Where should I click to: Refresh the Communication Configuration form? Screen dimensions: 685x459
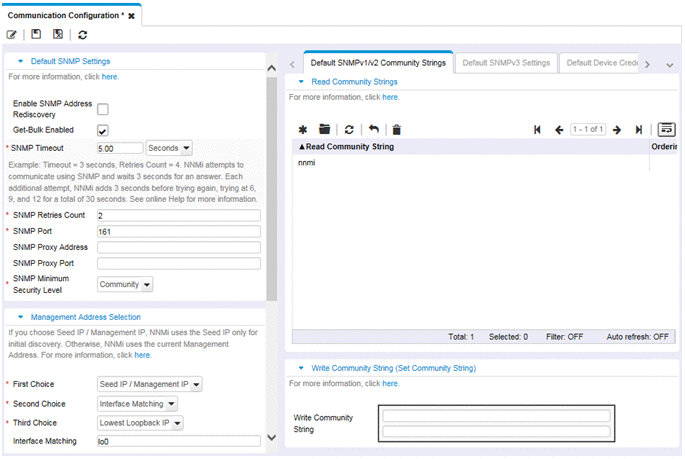click(x=83, y=35)
